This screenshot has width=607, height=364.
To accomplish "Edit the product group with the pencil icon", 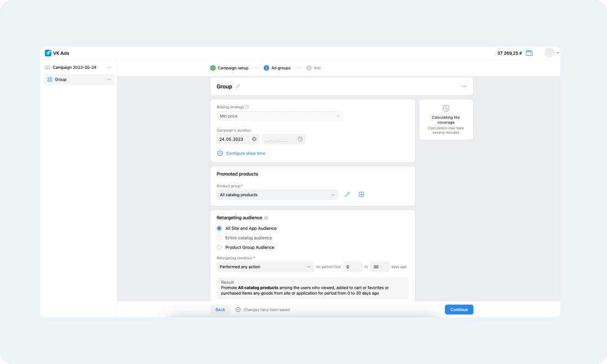I will point(347,194).
